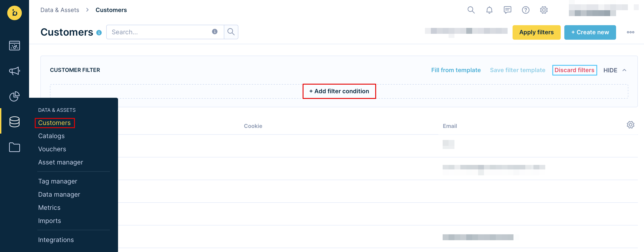644x252 pixels.
Task: Open the Campaigns megaphone icon
Action: pyautogui.click(x=14, y=71)
